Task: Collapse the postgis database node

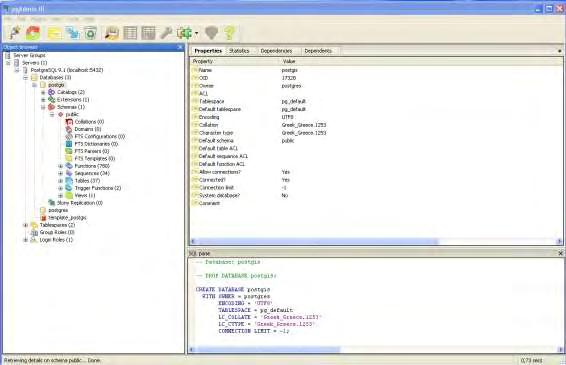Action: click(x=34, y=85)
